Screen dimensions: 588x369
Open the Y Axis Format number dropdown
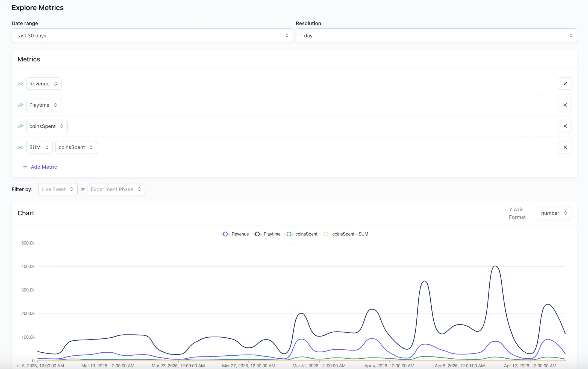click(x=554, y=213)
